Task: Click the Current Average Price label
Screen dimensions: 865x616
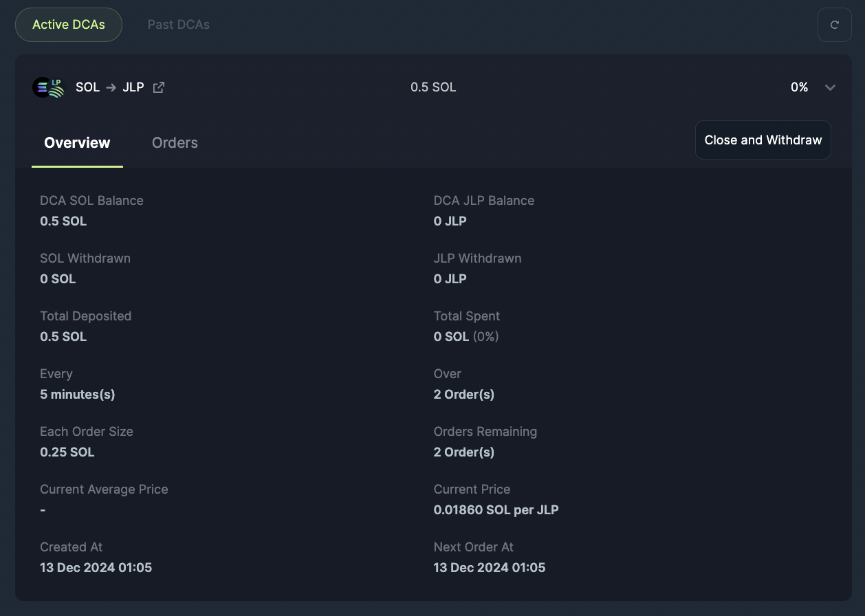Action: [104, 489]
